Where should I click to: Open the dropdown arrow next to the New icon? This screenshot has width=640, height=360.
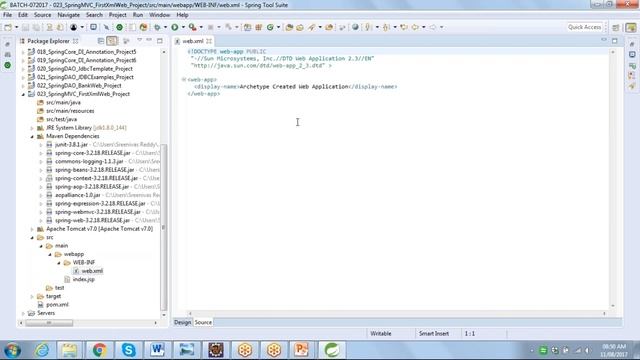click(16, 27)
